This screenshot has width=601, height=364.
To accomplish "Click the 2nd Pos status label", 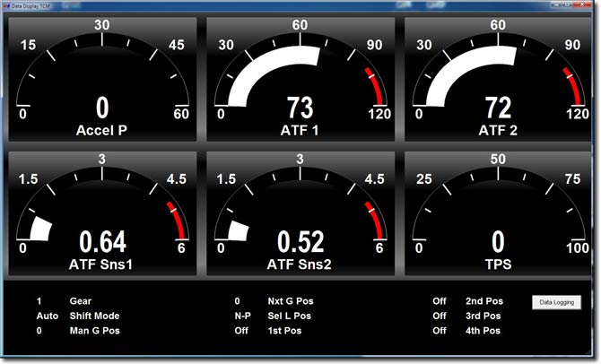I will [484, 301].
